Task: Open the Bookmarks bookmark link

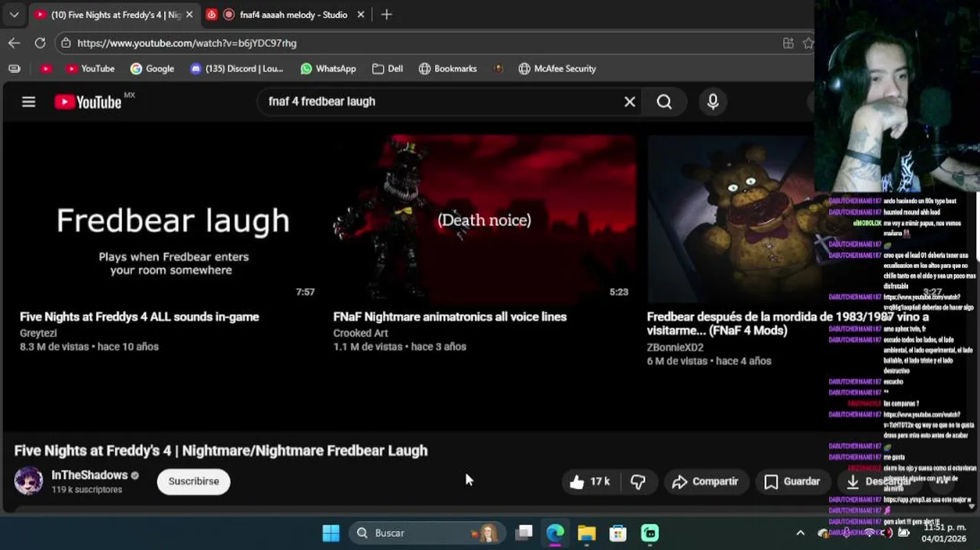Action: pos(448,69)
